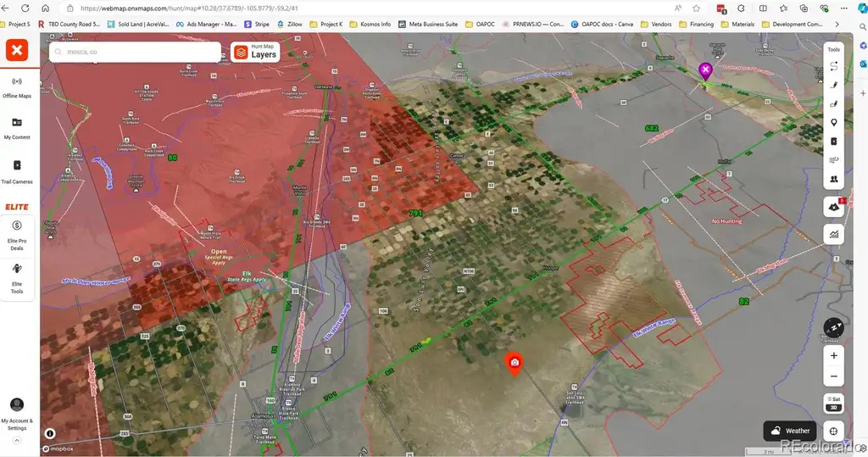Expand the sidebar chevron under My Account

17,441
